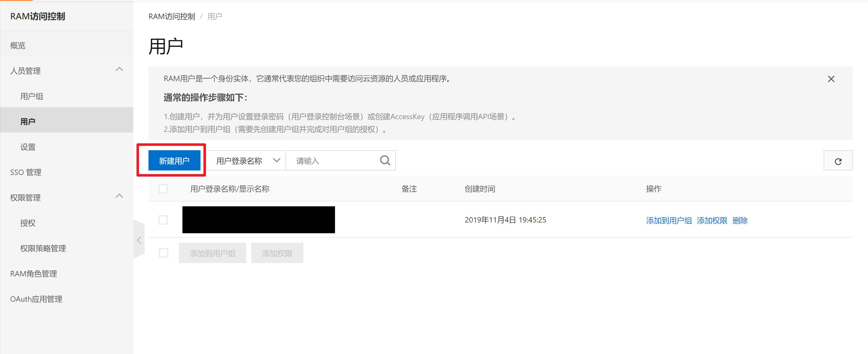
Task: Open SSO 管理 in the sidebar
Action: pos(26,172)
